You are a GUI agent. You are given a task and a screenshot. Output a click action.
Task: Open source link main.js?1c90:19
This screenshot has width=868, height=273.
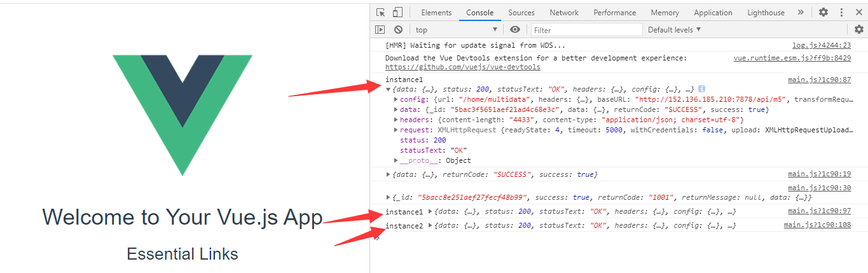tap(819, 174)
